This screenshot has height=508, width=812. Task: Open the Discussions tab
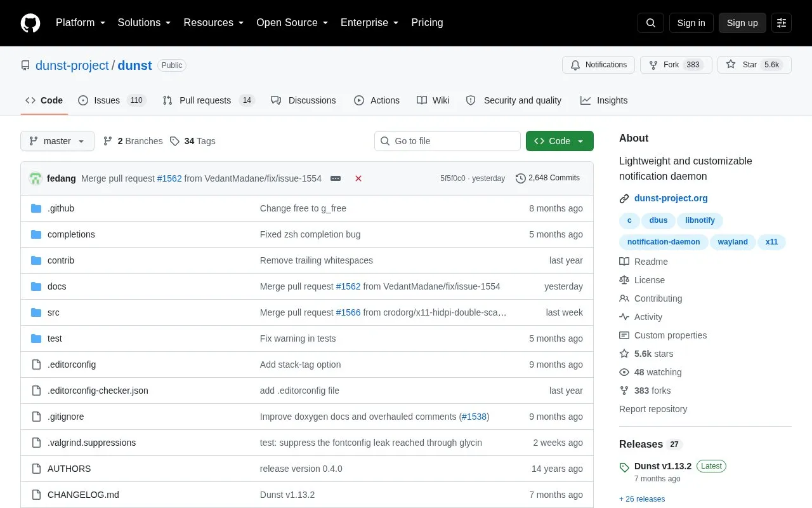tap(303, 100)
